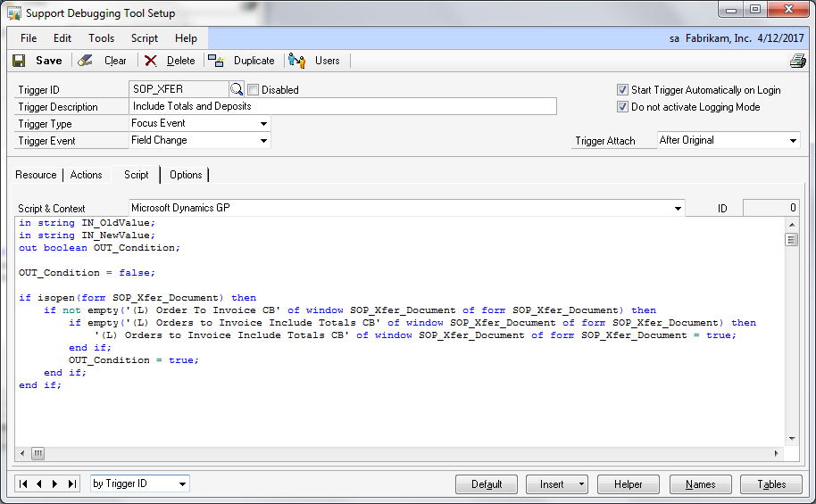The width and height of the screenshot is (816, 504).
Task: Go to next record navigation arrow
Action: coord(54,483)
